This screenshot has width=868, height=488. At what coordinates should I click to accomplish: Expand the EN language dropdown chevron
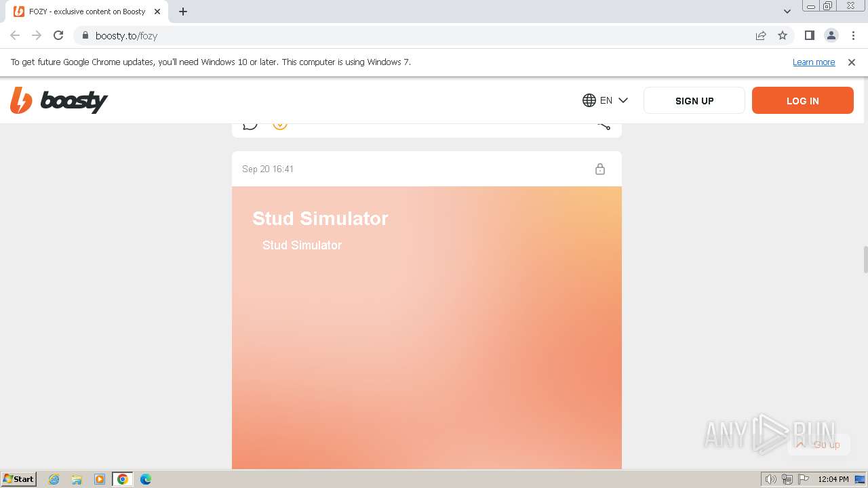click(623, 100)
